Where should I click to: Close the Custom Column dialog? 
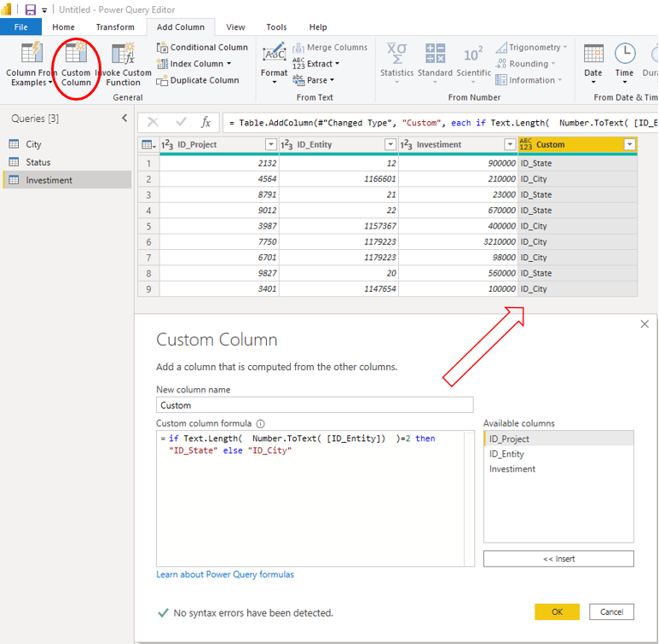point(645,324)
